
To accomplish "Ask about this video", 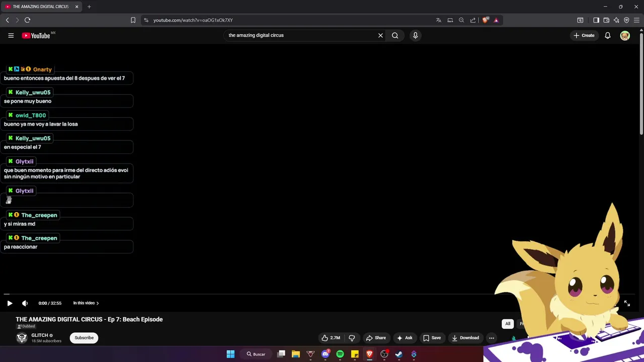I will [405, 338].
